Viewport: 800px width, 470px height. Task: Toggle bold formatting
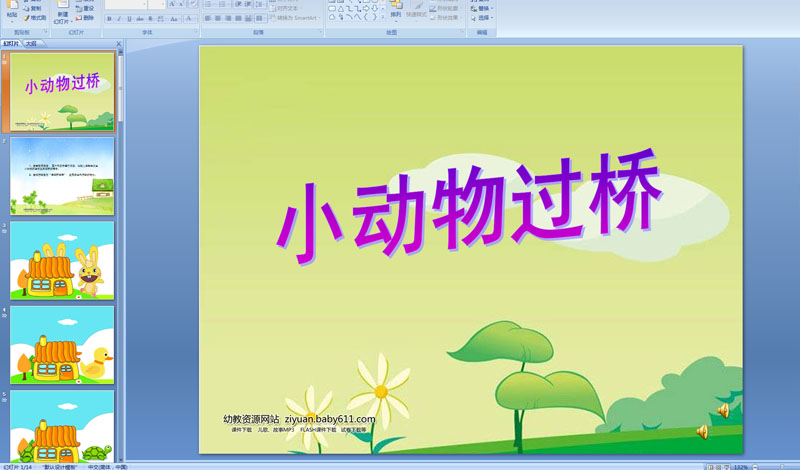pos(109,19)
